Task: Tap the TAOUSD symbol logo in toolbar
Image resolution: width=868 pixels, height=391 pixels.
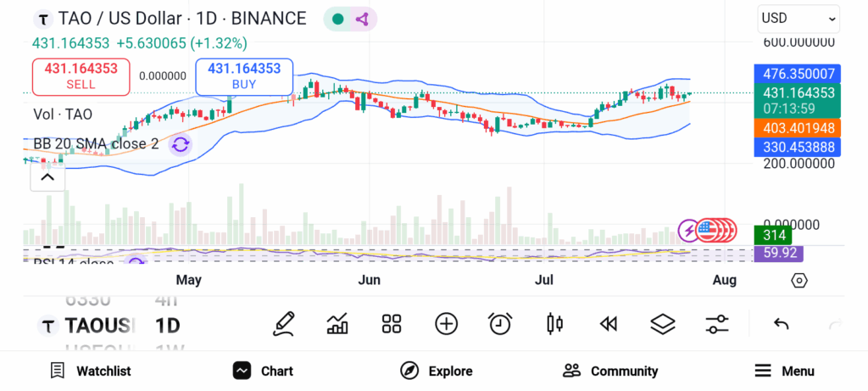Action: tap(48, 325)
